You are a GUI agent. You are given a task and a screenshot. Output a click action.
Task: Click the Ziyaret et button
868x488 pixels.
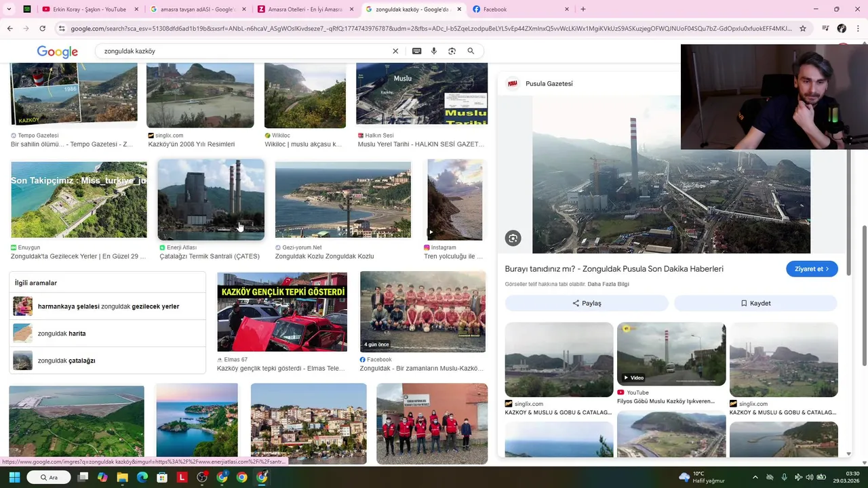point(812,269)
